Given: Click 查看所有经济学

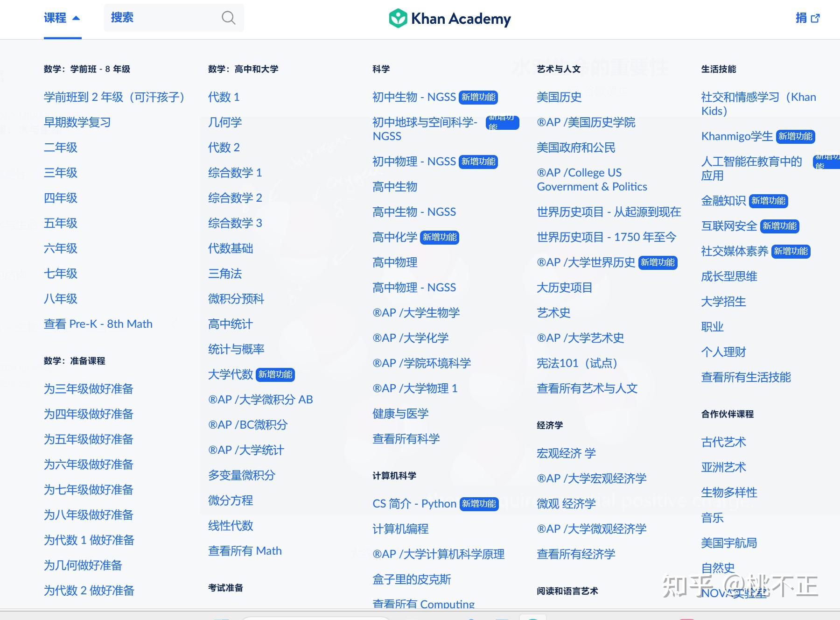Looking at the screenshot, I should pyautogui.click(x=576, y=554).
